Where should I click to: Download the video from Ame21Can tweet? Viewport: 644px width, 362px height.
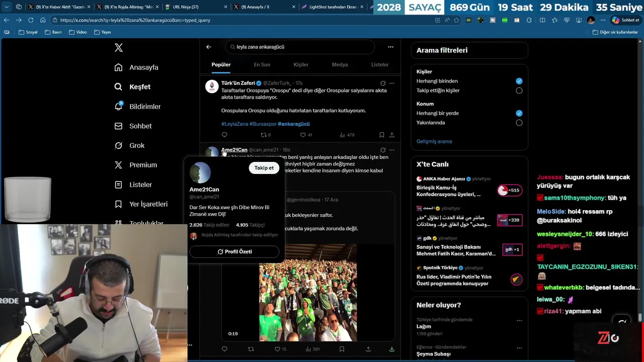[392, 349]
